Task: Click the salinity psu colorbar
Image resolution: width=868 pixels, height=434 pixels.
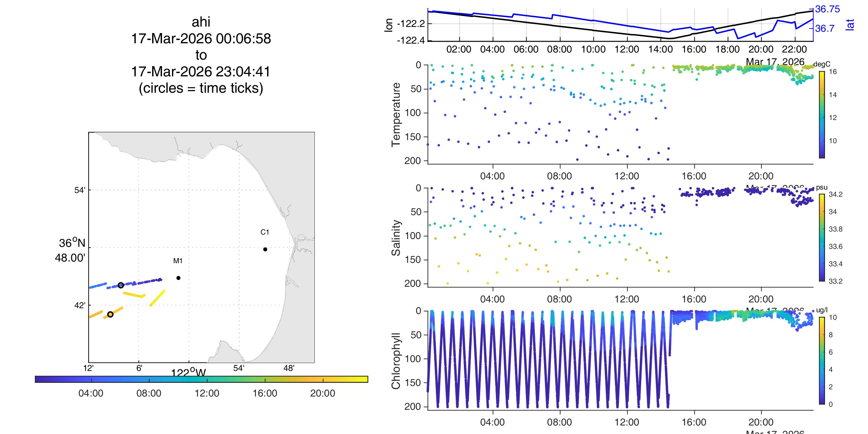Action: [822, 237]
